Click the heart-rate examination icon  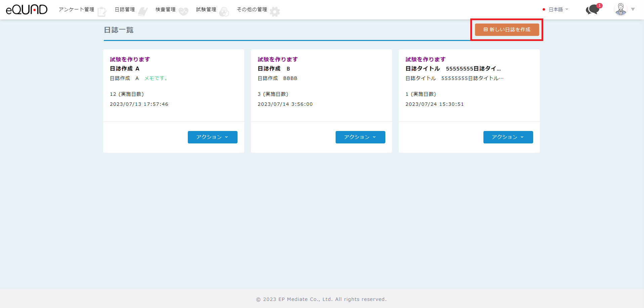point(183,12)
